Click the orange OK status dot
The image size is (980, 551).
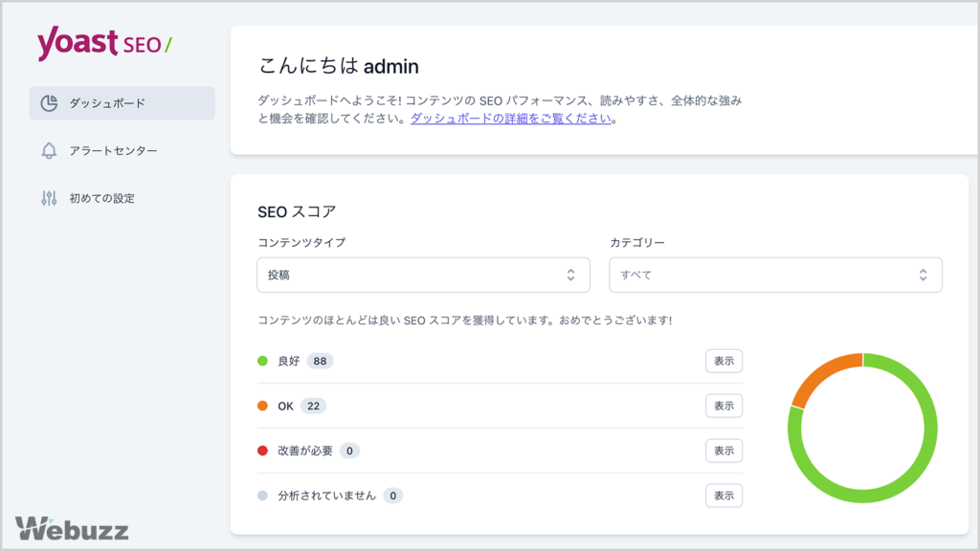262,406
